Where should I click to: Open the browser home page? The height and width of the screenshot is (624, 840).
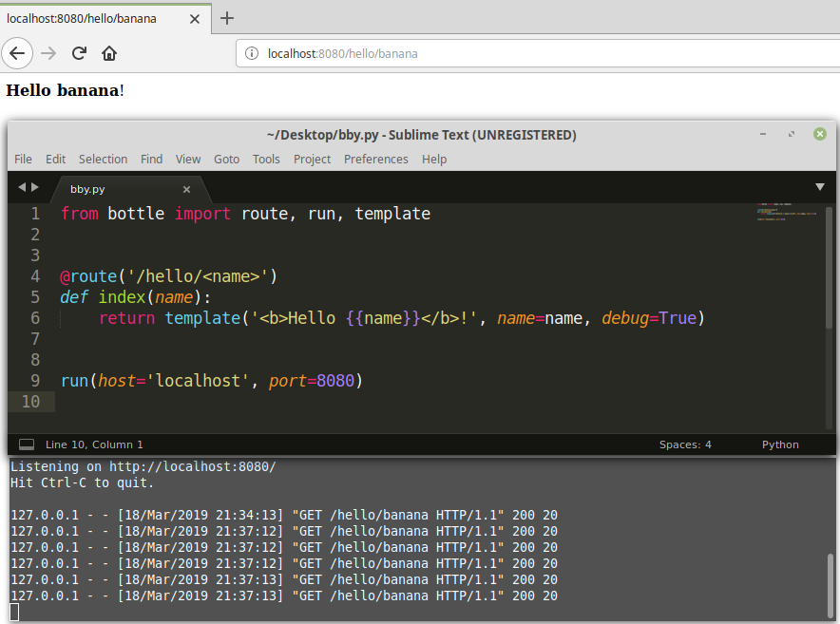coord(108,53)
